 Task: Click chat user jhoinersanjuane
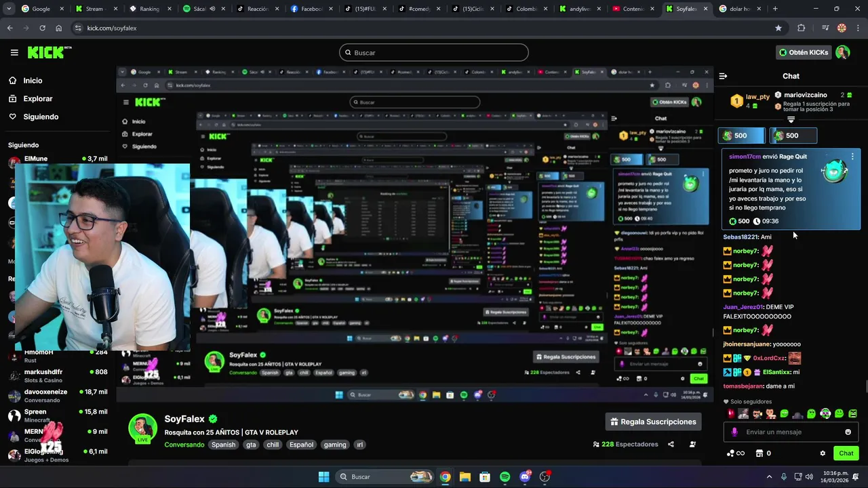pyautogui.click(x=747, y=344)
